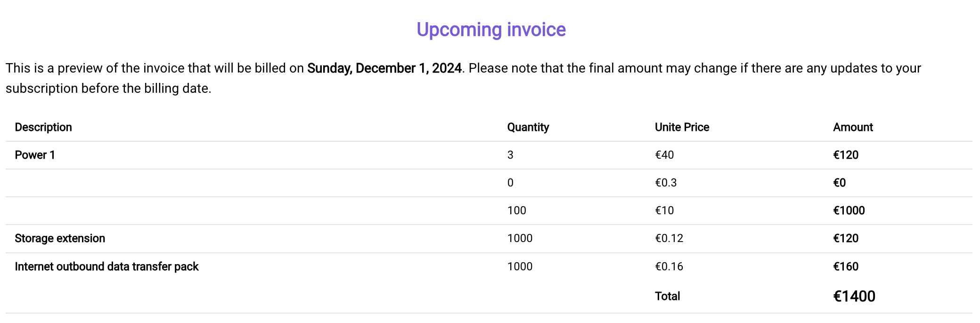Screen dimensions: 980x323
Task: Click the €40 unit price for Power 1
Action: pos(664,155)
